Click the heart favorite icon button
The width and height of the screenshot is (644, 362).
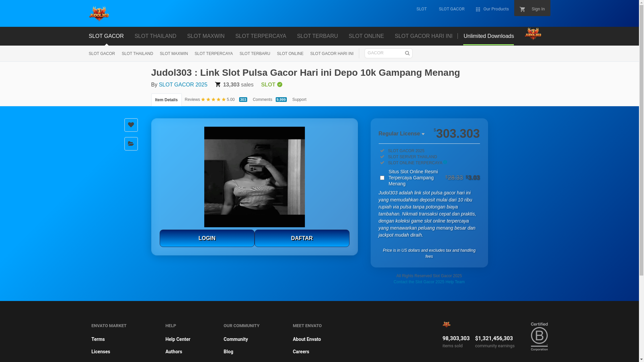pos(131,125)
